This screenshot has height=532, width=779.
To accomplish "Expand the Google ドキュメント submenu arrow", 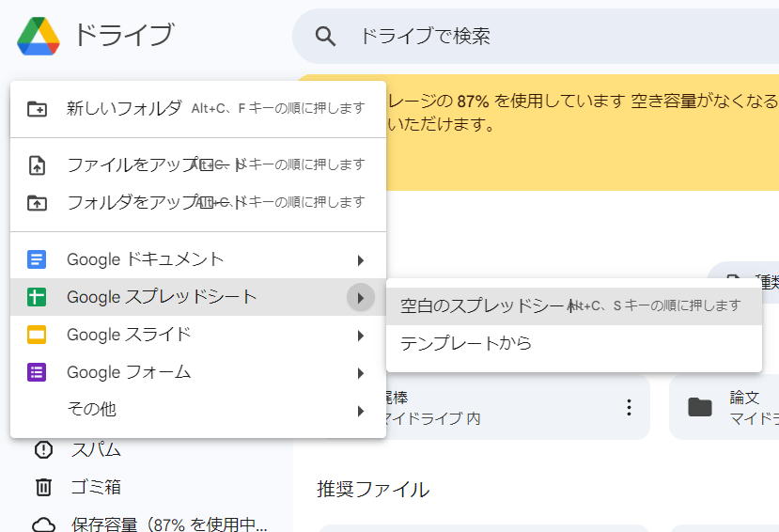I will [361, 260].
